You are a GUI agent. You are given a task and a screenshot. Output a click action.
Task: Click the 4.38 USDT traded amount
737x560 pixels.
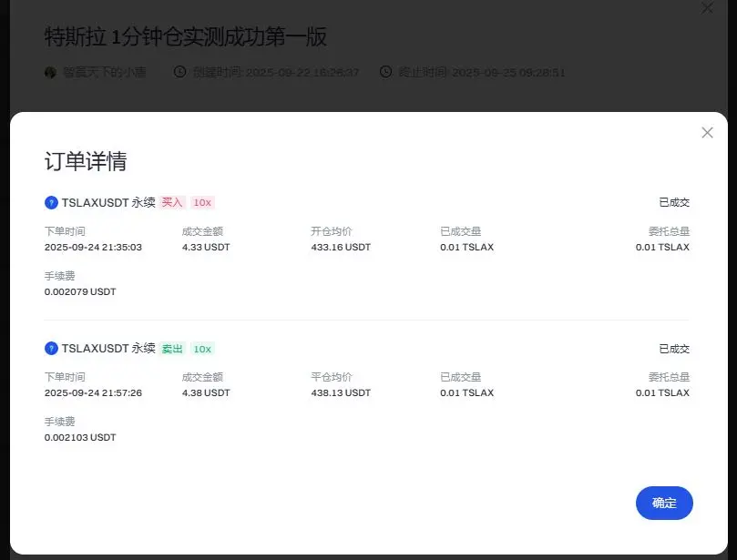[206, 392]
